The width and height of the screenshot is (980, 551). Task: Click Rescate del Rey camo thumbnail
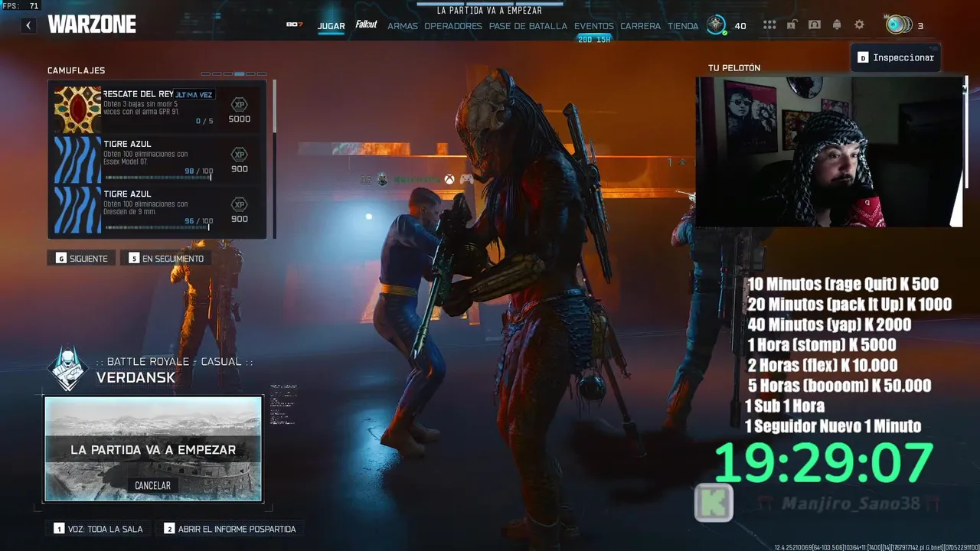point(77,109)
